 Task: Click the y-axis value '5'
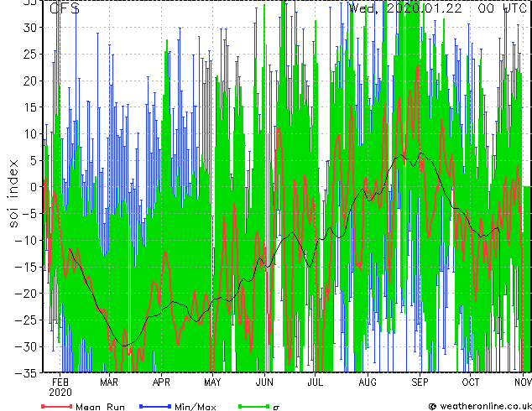click(x=34, y=160)
